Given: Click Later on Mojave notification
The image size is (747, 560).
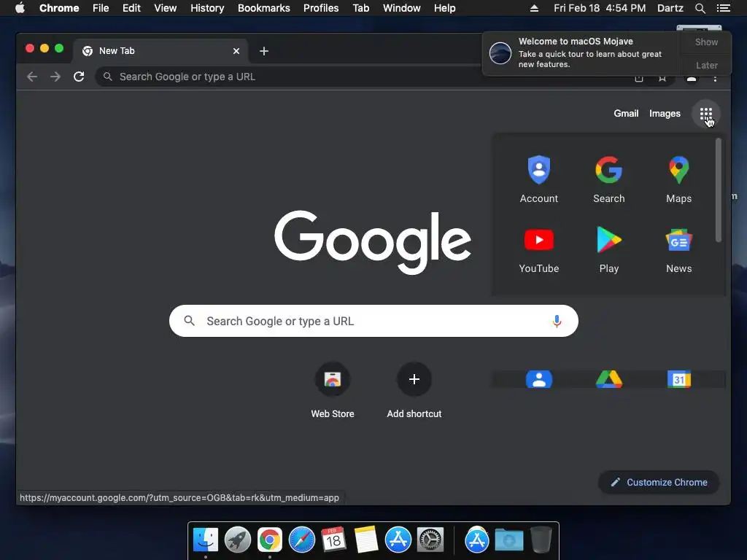Looking at the screenshot, I should [x=706, y=65].
